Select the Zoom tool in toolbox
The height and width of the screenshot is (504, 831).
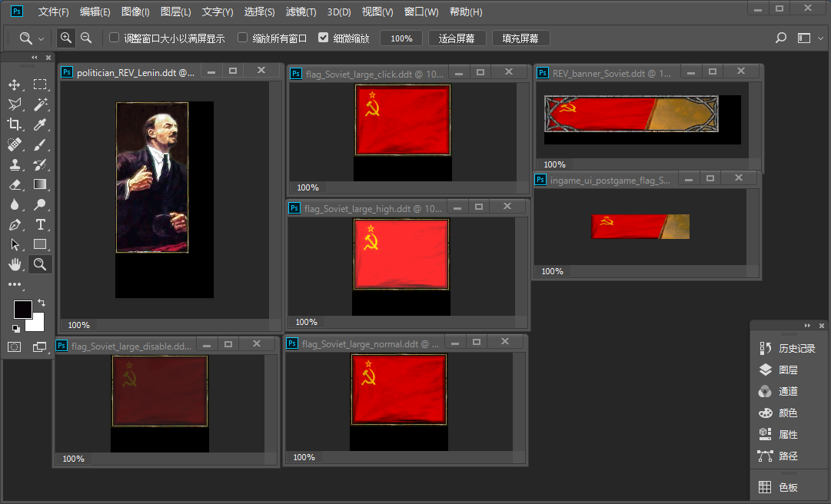coord(40,264)
